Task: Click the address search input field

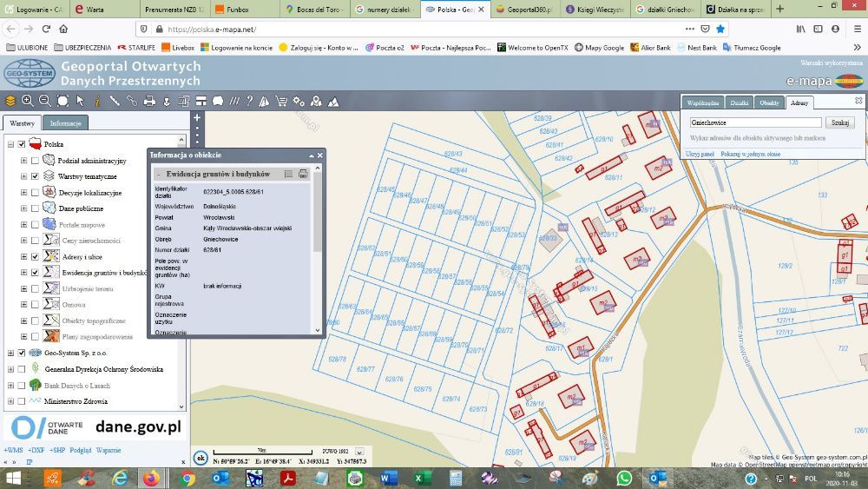Action: tap(754, 122)
